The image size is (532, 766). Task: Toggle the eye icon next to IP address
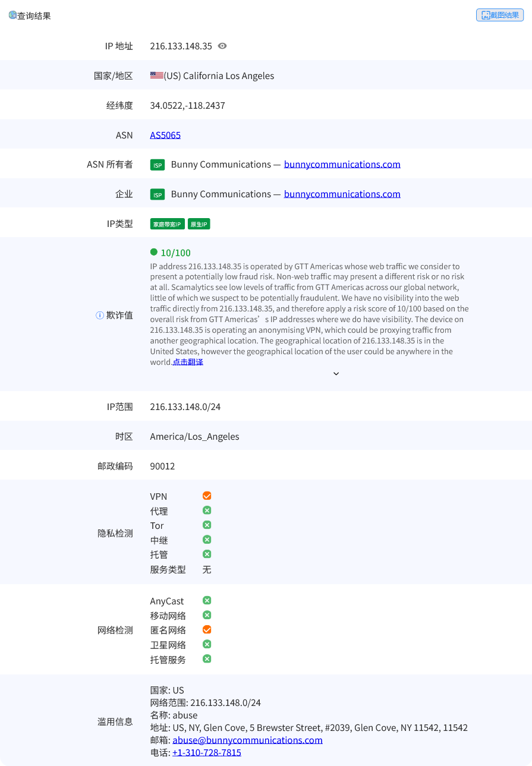tap(222, 46)
